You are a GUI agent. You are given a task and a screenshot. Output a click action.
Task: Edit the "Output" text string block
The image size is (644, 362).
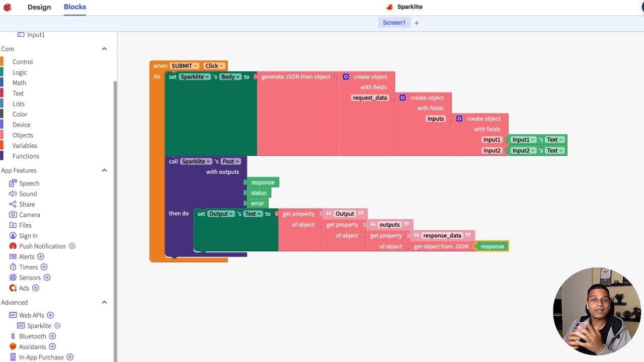pos(345,214)
